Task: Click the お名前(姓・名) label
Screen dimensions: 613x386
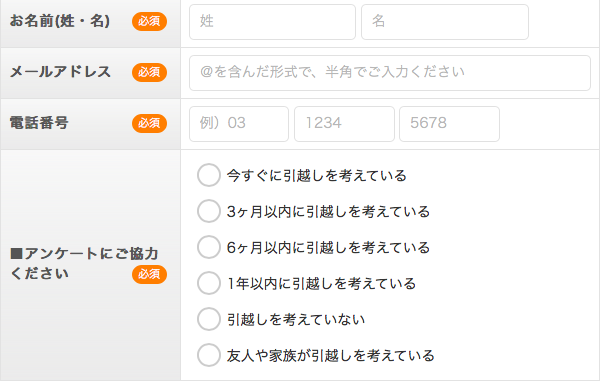Action: pyautogui.click(x=60, y=21)
